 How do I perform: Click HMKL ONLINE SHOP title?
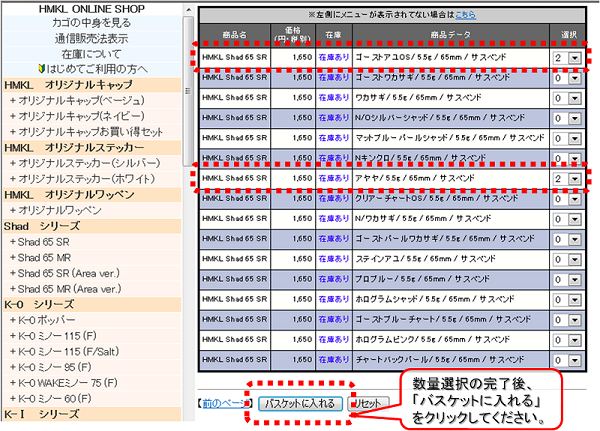[92, 9]
